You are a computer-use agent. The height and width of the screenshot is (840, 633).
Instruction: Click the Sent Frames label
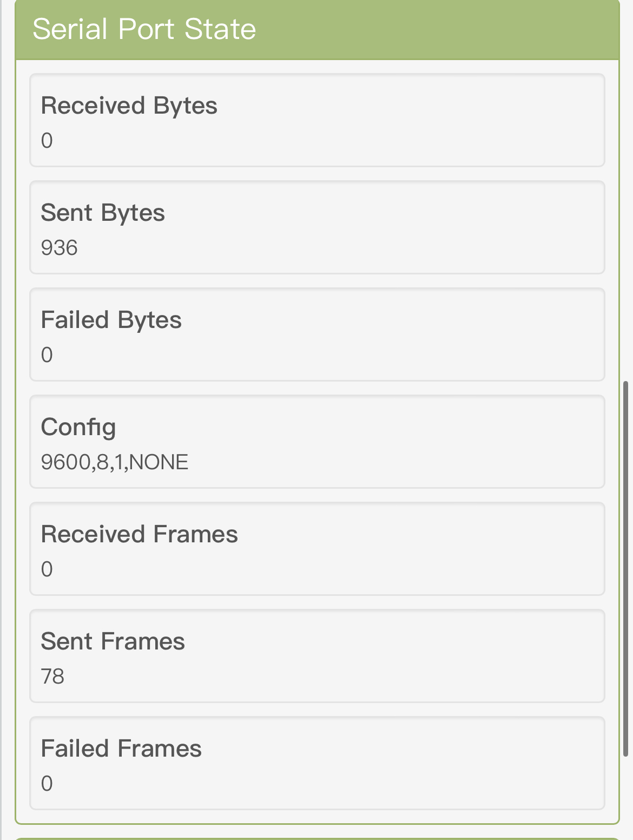(x=113, y=641)
